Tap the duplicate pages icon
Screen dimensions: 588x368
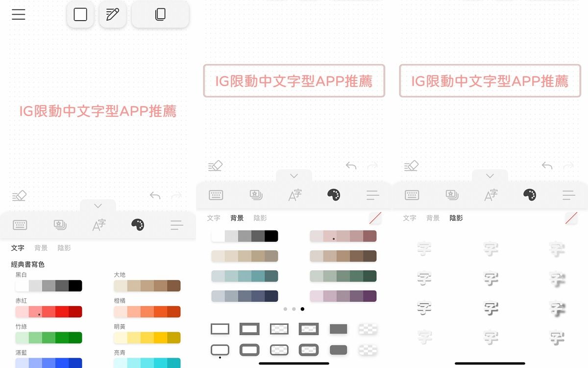160,14
